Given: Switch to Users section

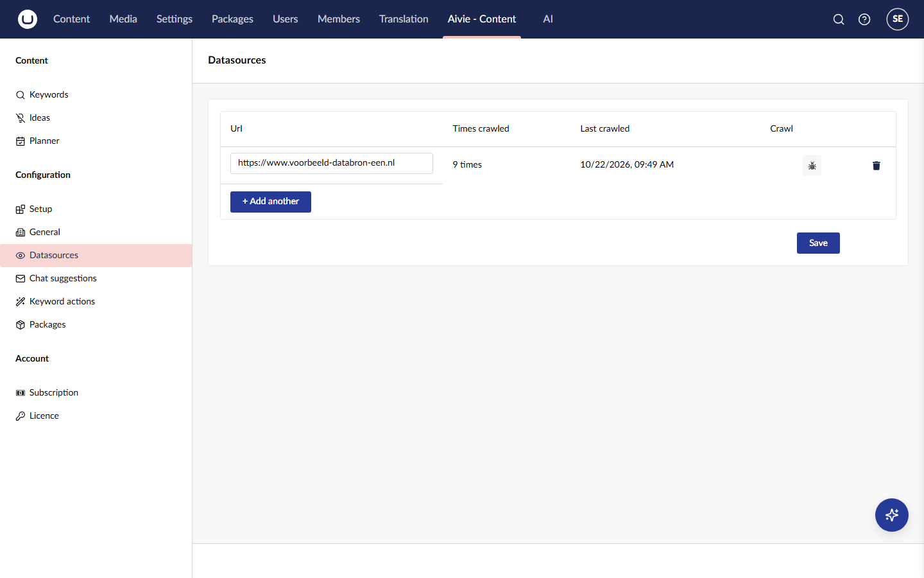Looking at the screenshot, I should click(286, 19).
